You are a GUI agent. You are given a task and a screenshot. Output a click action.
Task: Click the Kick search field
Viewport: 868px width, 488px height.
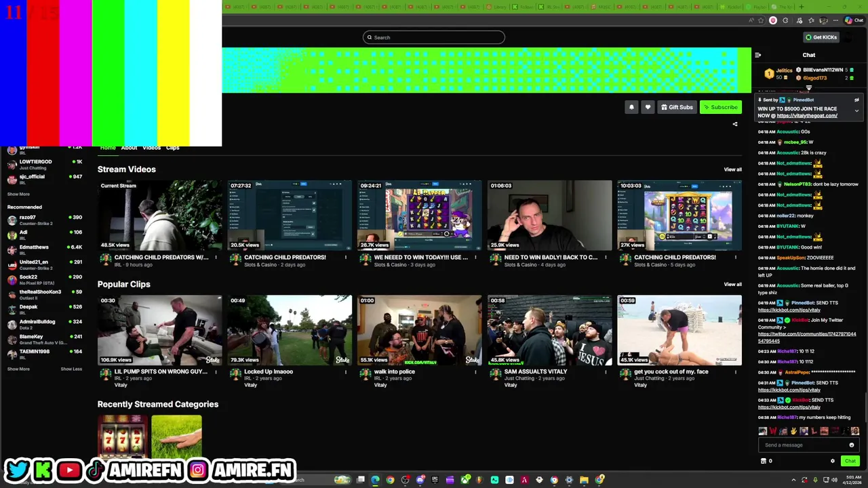(x=434, y=37)
